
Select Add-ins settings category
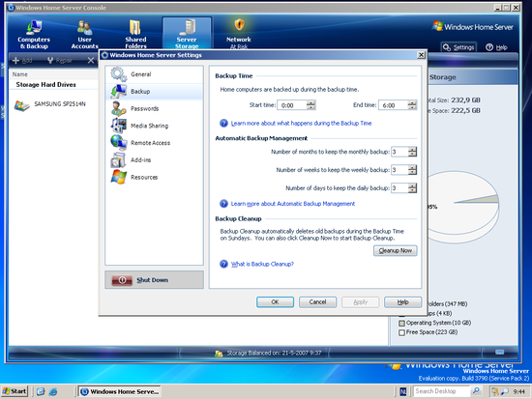(155, 160)
